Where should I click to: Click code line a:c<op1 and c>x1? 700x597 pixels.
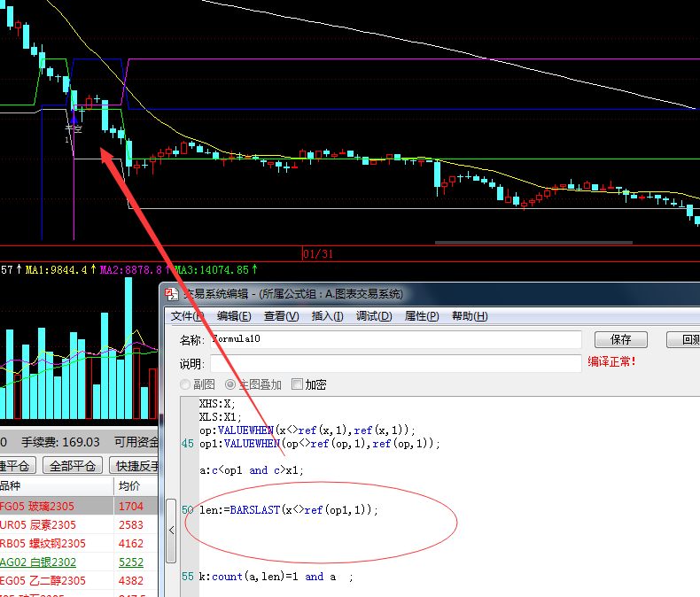click(x=252, y=469)
